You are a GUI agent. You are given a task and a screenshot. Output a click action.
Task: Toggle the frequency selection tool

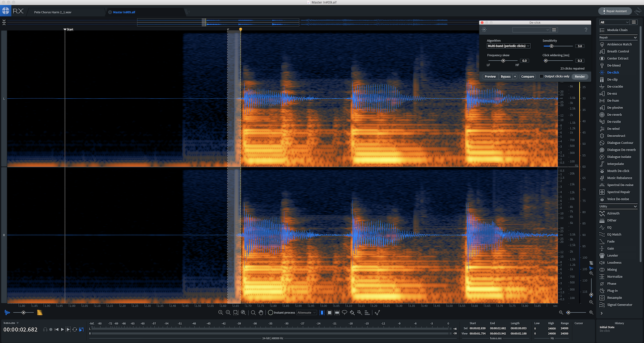(x=337, y=313)
